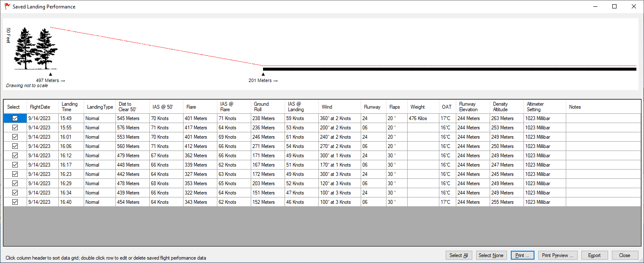Viewport: 644px width, 263px height.
Task: Click the Select column header
Action: (x=15, y=107)
